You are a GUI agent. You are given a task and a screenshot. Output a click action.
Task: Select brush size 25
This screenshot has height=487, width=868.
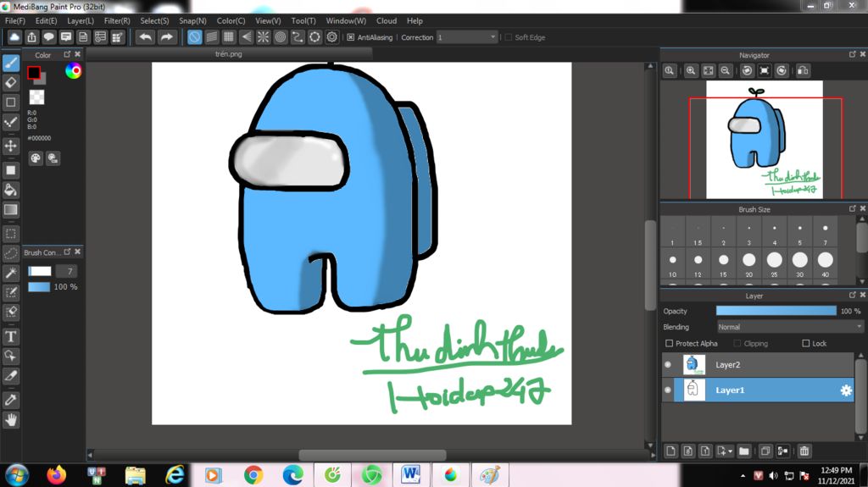click(x=775, y=263)
